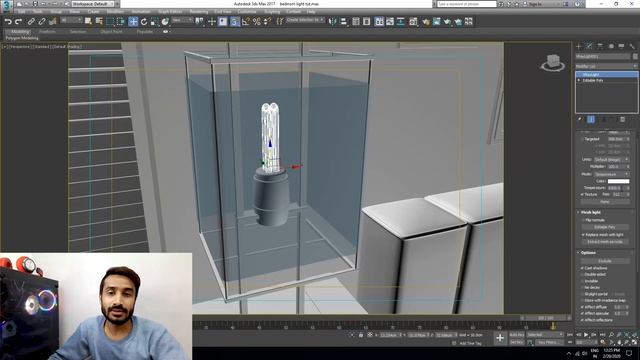Open the Rendering menu
The height and width of the screenshot is (360, 640).
tap(199, 12)
